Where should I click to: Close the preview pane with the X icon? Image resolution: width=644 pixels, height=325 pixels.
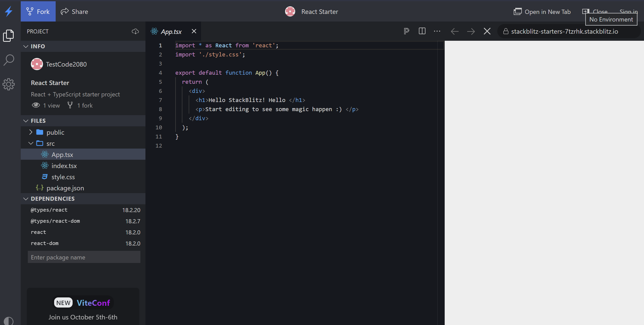coord(487,31)
